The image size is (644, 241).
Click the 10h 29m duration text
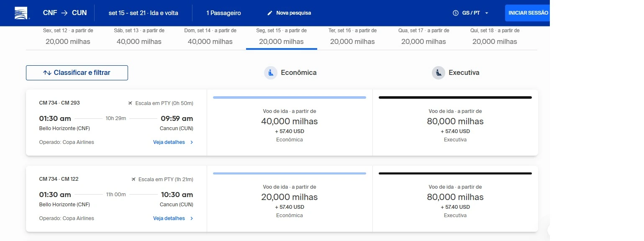(x=116, y=118)
